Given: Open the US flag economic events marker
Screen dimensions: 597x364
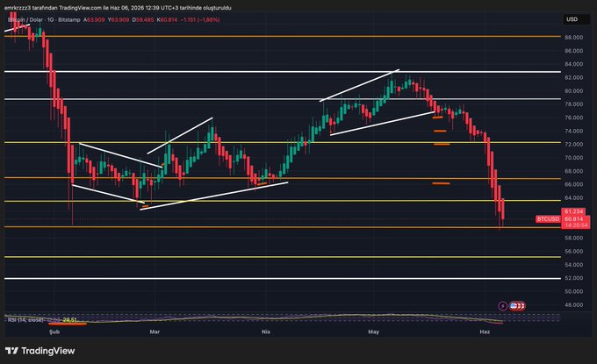Looking at the screenshot, I should 514,306.
